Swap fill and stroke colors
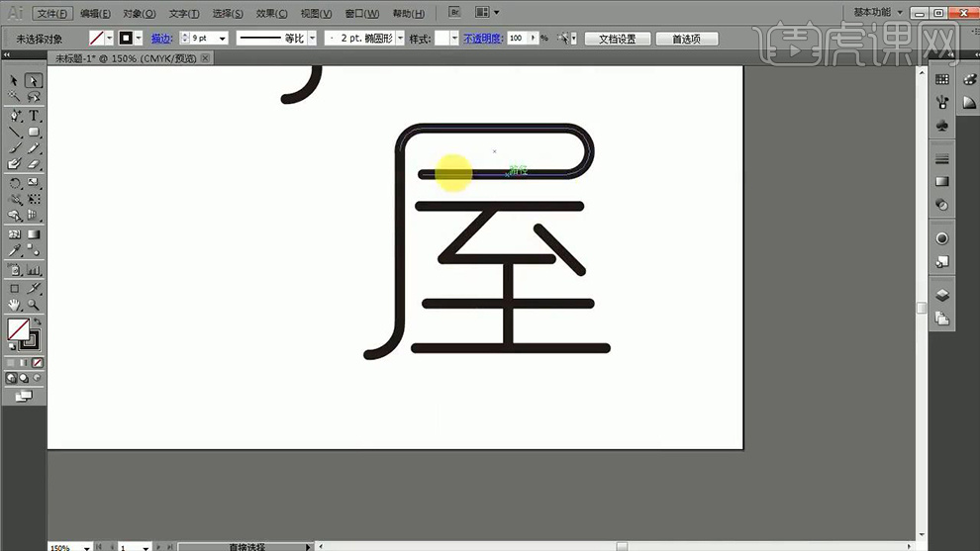 click(37, 322)
